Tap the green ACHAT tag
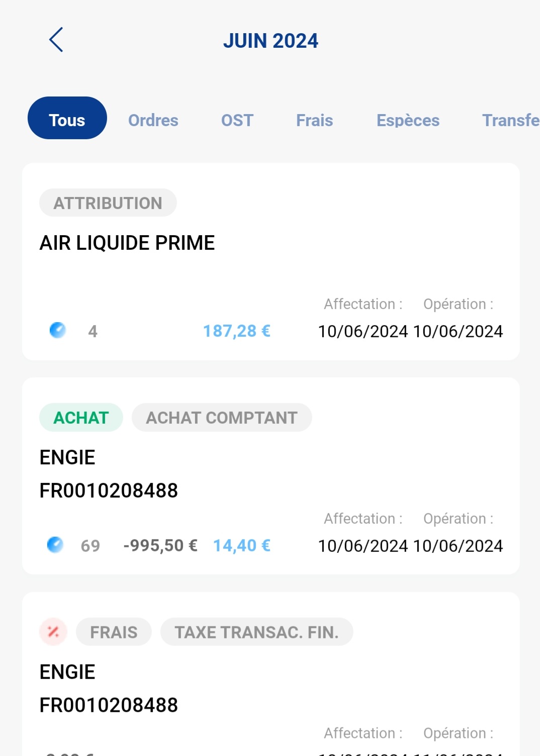 tap(81, 418)
